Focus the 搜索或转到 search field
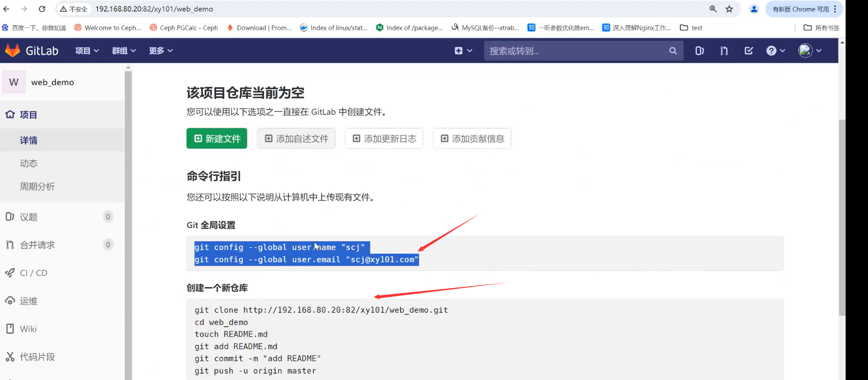 [577, 51]
